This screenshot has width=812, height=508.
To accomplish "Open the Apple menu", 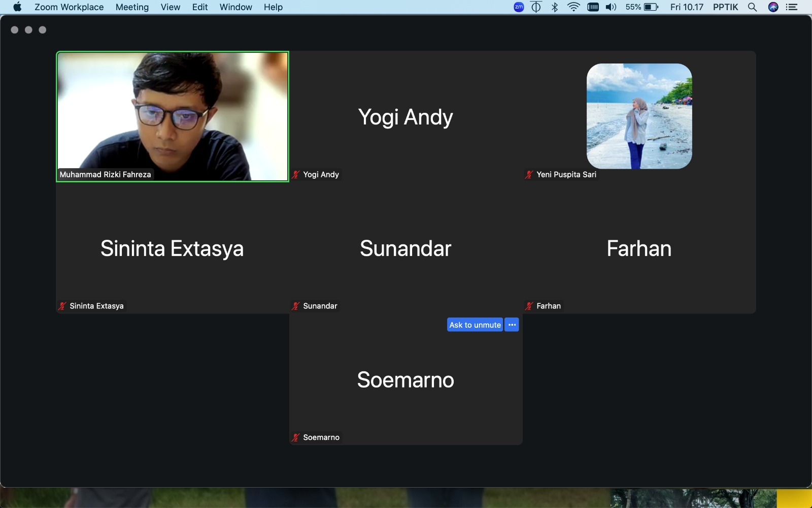I will tap(17, 7).
